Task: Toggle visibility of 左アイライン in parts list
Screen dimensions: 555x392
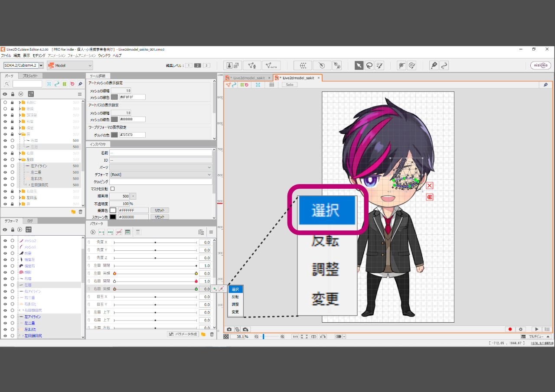Action: [x=5, y=166]
